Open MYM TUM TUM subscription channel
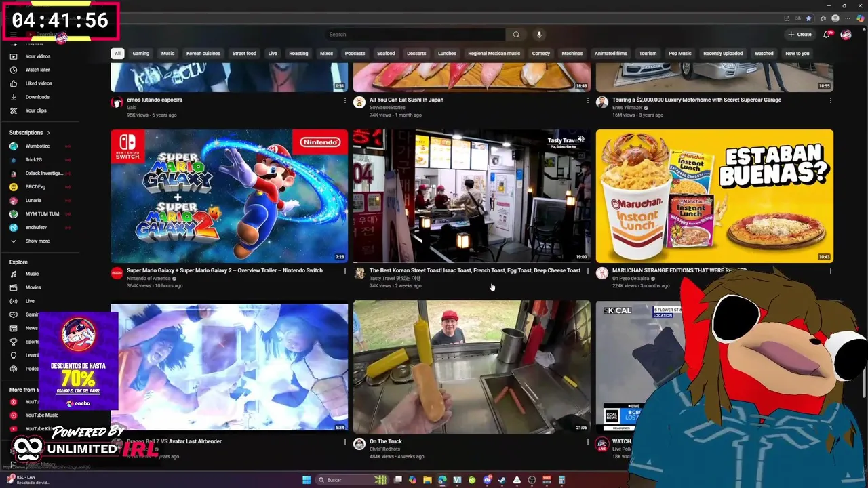The width and height of the screenshot is (868, 488). tap(42, 214)
